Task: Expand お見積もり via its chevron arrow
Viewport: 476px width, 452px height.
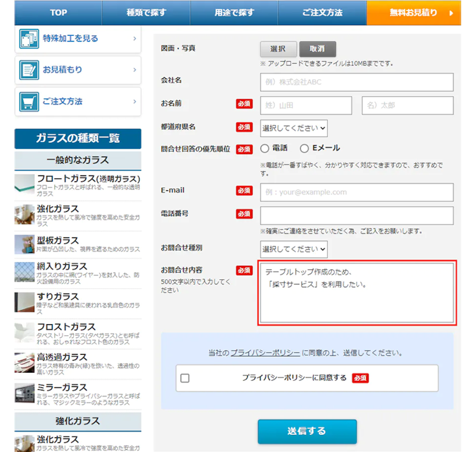Action: click(135, 69)
